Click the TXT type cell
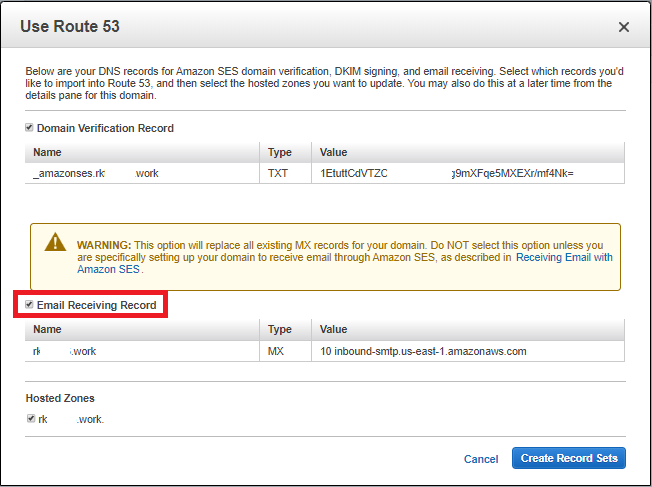Image resolution: width=652 pixels, height=487 pixels. (x=285, y=173)
